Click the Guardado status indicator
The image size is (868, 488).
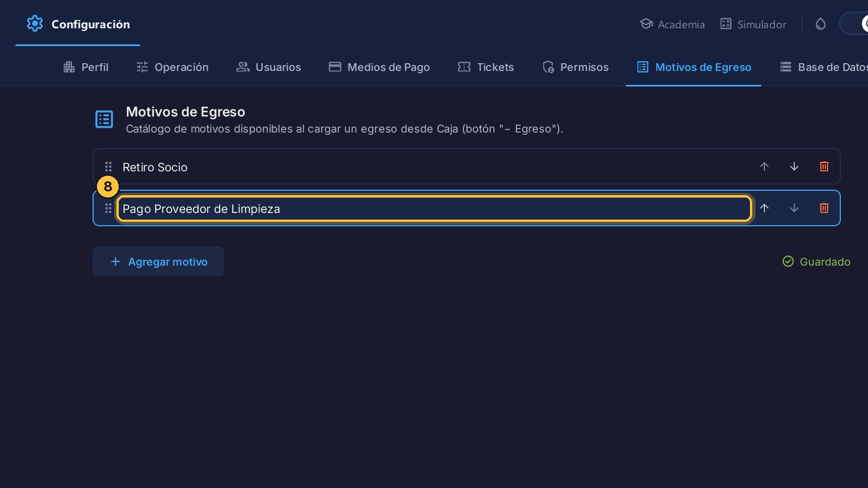[x=816, y=262]
